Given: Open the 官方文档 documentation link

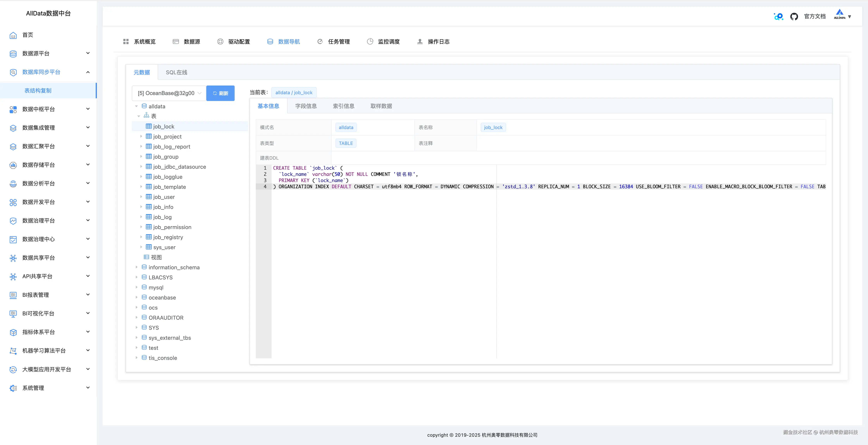Looking at the screenshot, I should click(x=814, y=16).
